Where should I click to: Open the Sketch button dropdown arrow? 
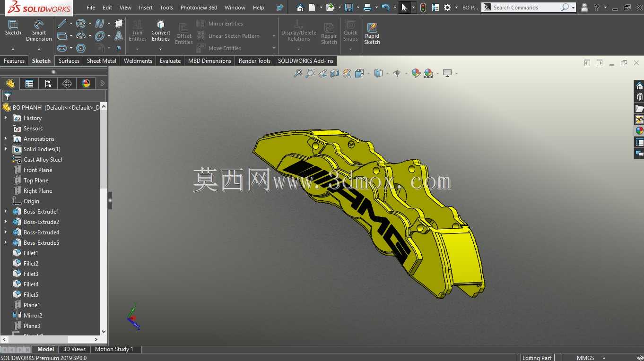pos(13,49)
